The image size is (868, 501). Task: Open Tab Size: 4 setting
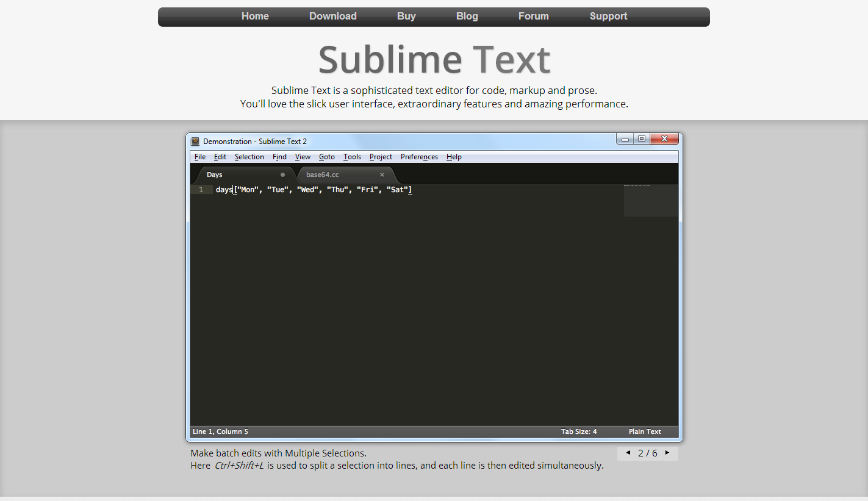[x=579, y=431]
